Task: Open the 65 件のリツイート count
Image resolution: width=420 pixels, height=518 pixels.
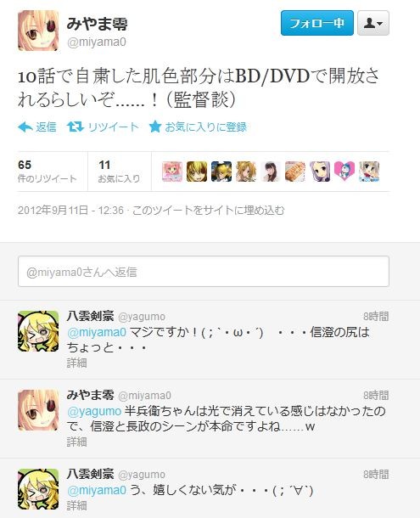Action: tap(48, 172)
